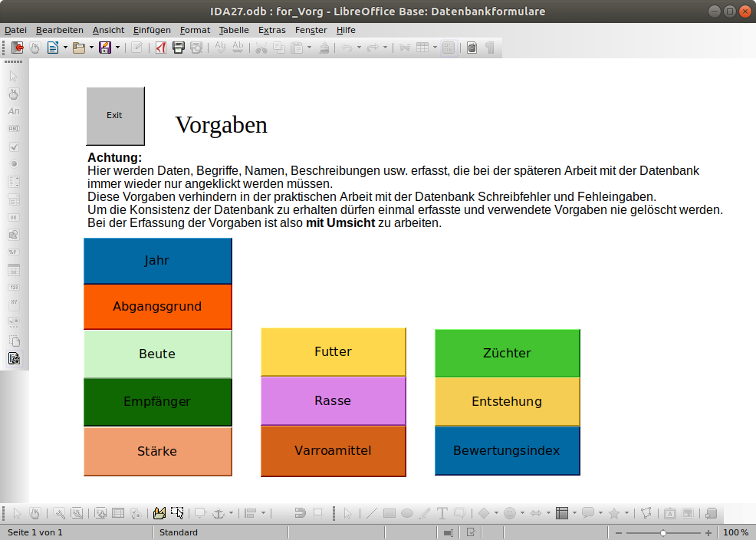Click the gray Exit button
Image resolution: width=756 pixels, height=540 pixels.
click(x=115, y=116)
